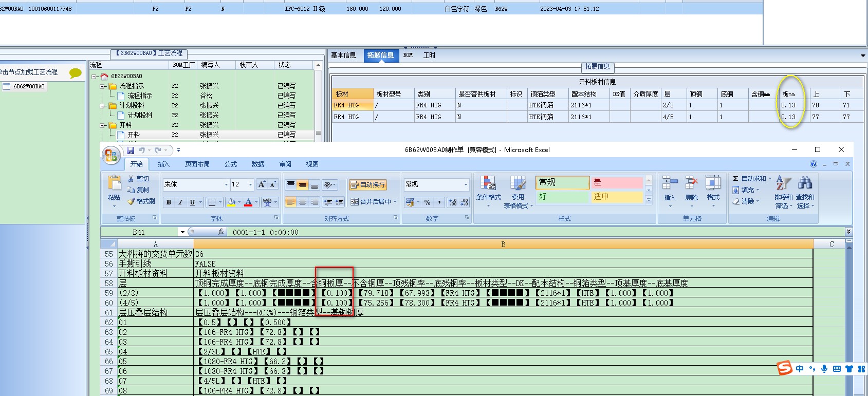Click the Sogou microphone voice input
This screenshot has height=396, width=868.
click(x=824, y=369)
